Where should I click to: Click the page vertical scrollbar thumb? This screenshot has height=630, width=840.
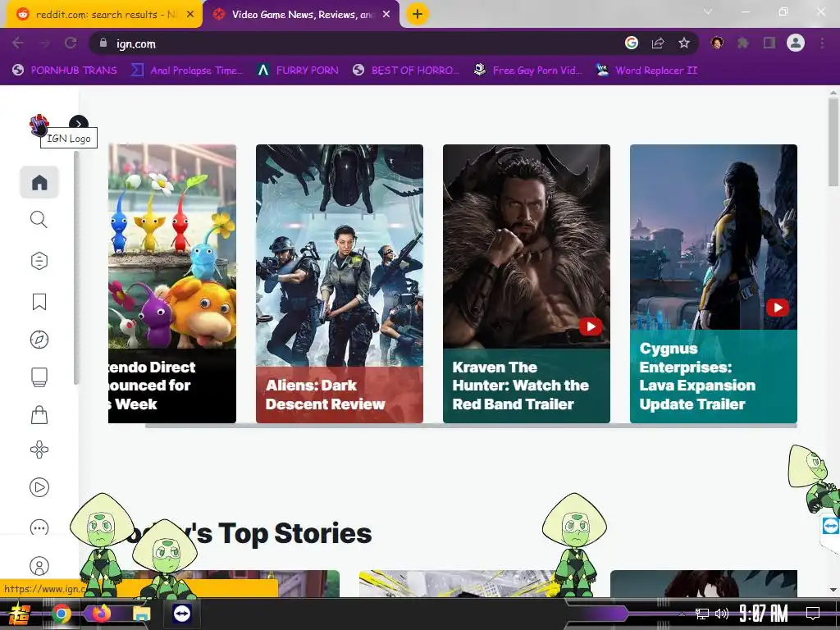[833, 142]
